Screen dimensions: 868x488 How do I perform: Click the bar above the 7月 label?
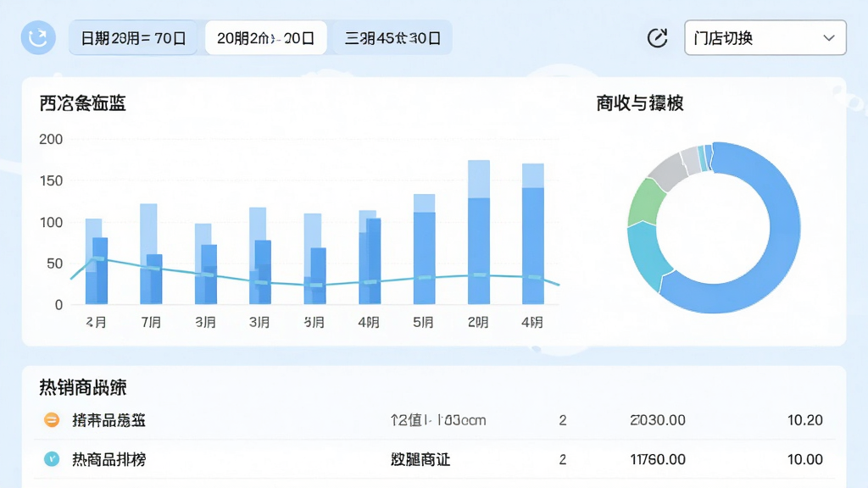coord(151,254)
